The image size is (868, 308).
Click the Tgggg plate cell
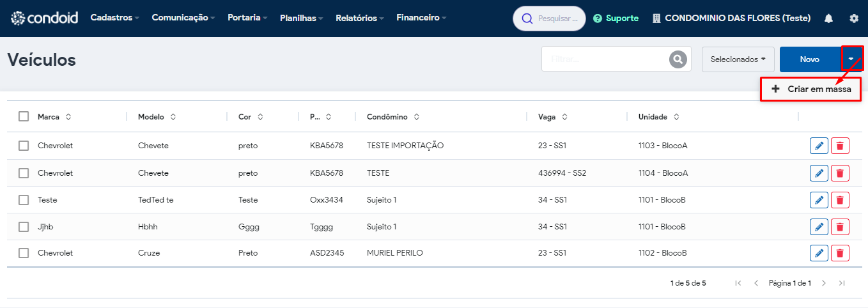322,227
